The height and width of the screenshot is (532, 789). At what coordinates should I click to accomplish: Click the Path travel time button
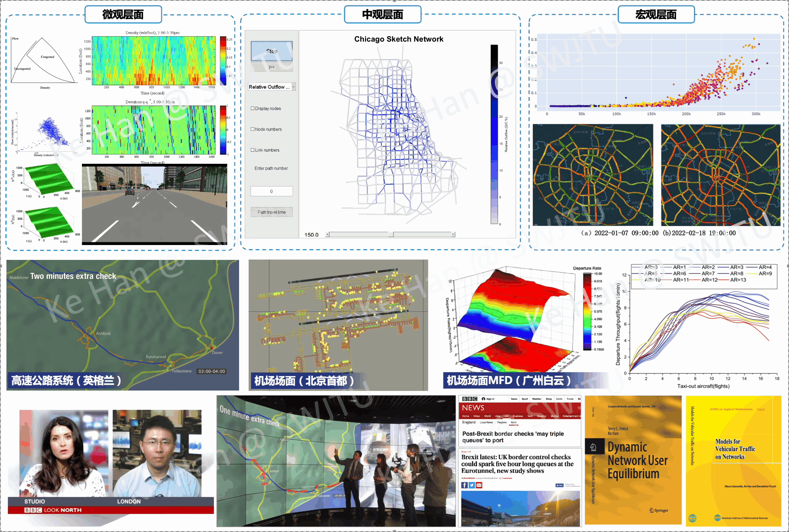[x=272, y=212]
